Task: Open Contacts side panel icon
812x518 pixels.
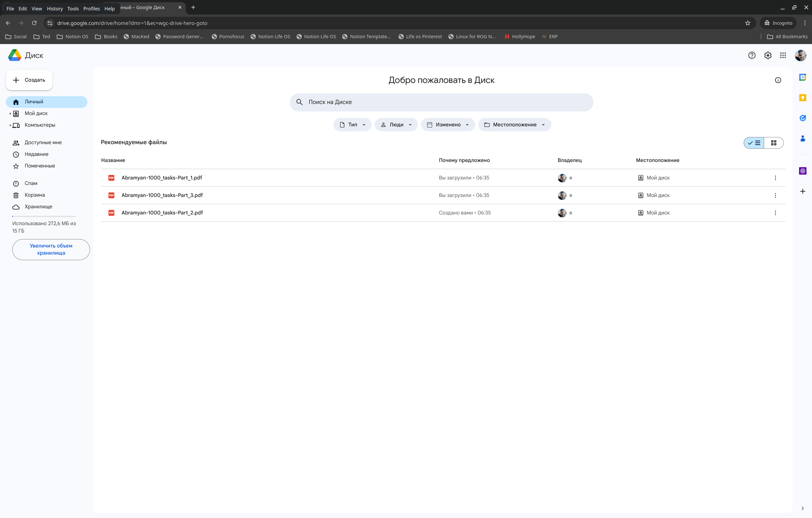Action: click(x=803, y=138)
